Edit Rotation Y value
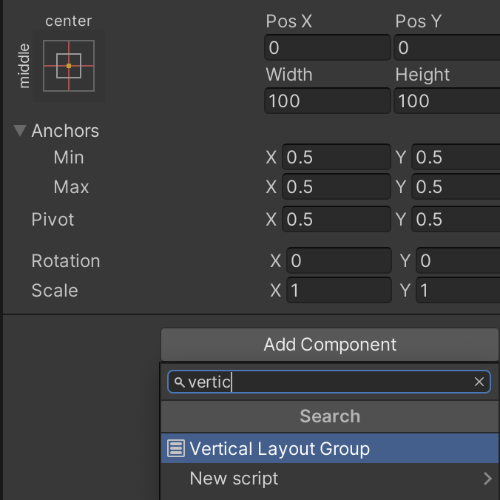 pyautogui.click(x=458, y=260)
